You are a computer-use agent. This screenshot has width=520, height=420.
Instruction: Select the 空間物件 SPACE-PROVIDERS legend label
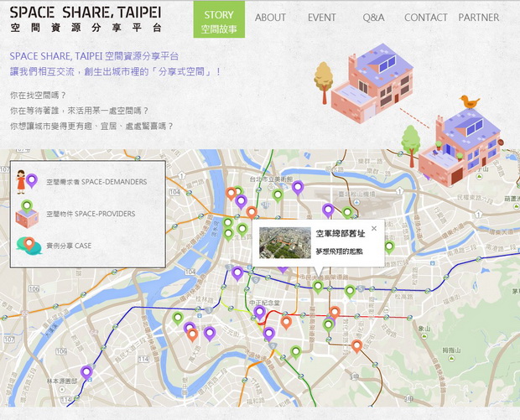91,214
